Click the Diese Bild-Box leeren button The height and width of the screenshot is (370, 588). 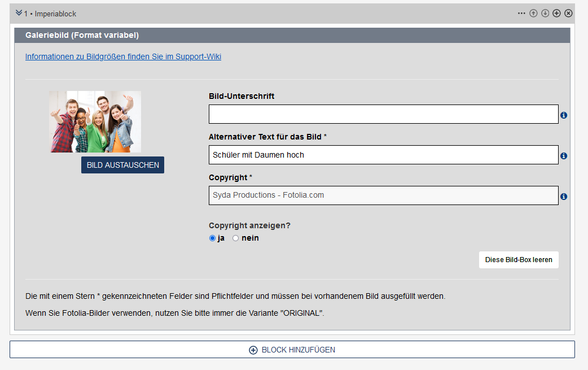point(519,260)
